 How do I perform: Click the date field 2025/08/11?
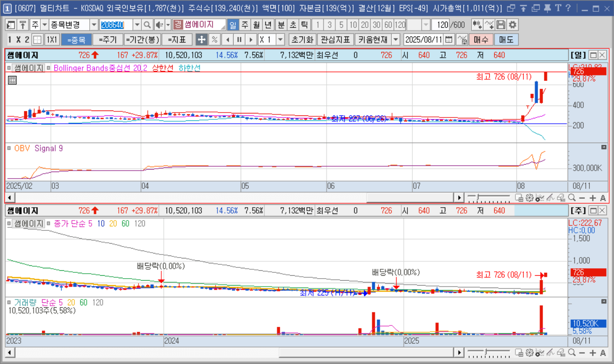click(x=424, y=39)
